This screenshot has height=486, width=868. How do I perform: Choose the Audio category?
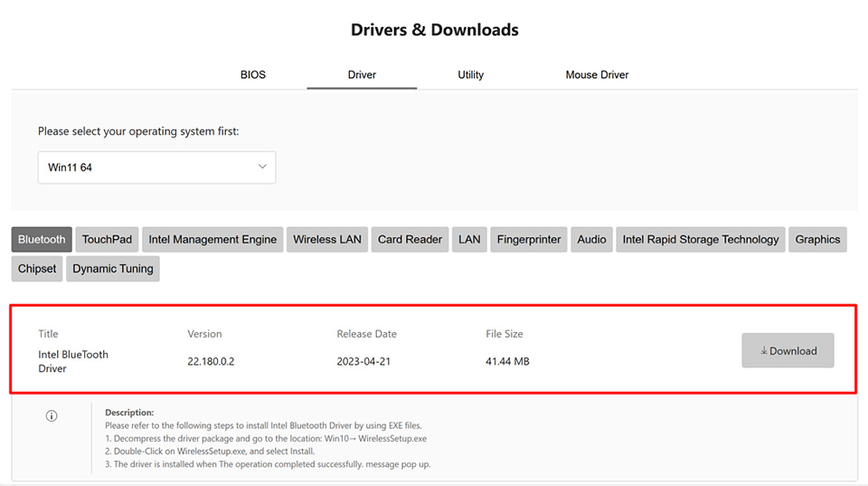point(591,240)
